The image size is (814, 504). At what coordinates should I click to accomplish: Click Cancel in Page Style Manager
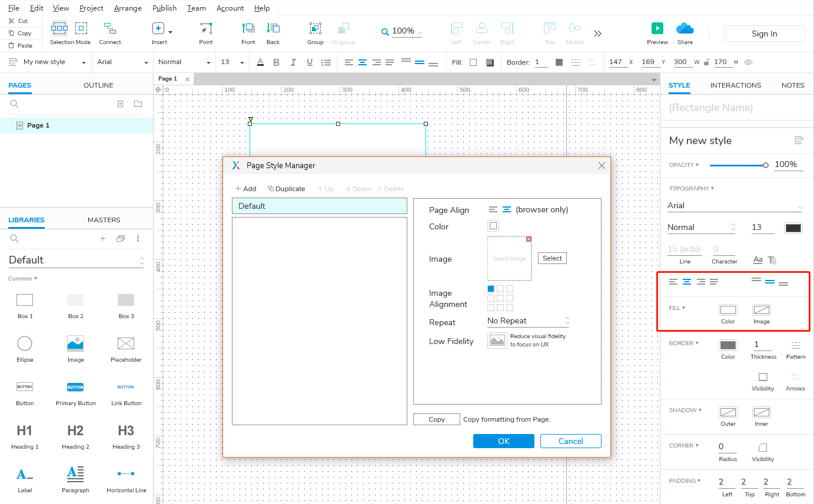[571, 441]
